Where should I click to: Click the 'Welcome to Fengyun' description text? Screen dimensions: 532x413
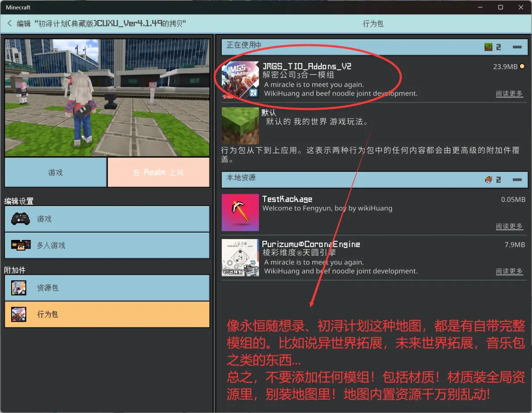coord(328,208)
